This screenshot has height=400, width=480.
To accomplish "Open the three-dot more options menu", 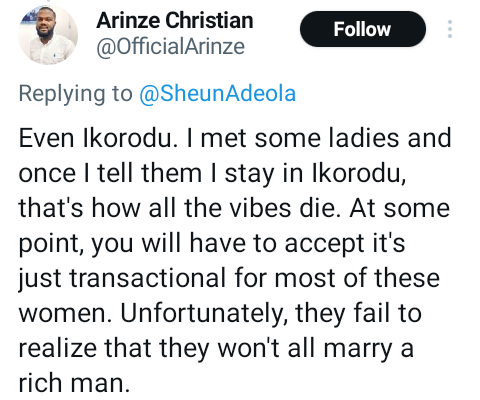I will 450,29.
